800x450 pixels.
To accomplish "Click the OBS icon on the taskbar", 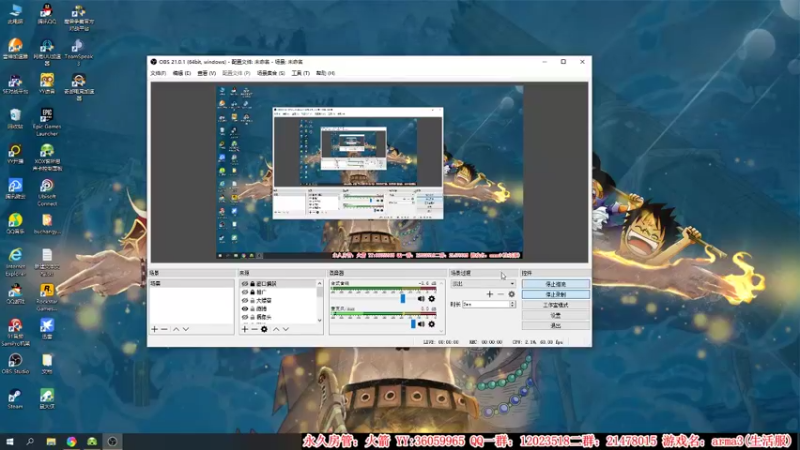I will 112,441.
